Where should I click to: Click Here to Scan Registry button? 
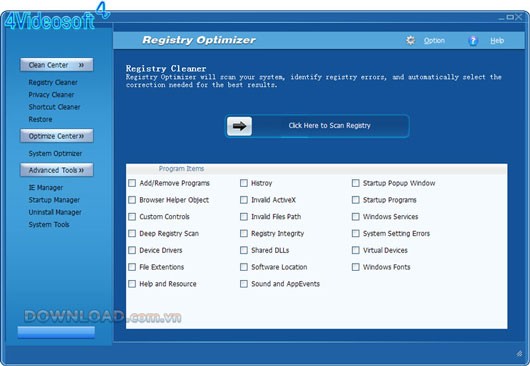point(317,126)
